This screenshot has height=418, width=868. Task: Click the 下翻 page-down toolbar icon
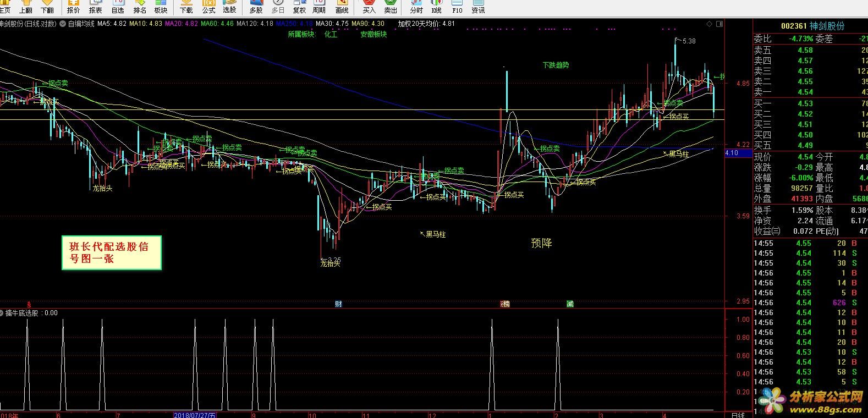tap(47, 7)
